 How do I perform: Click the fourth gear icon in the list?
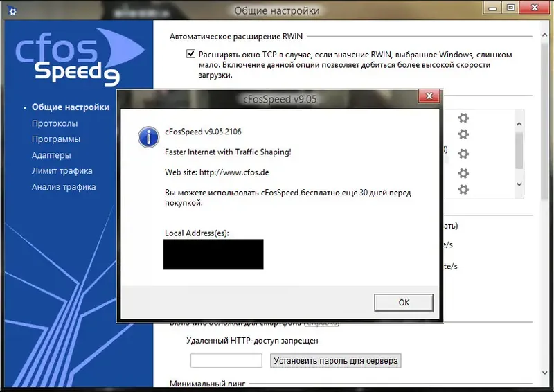[x=463, y=173]
